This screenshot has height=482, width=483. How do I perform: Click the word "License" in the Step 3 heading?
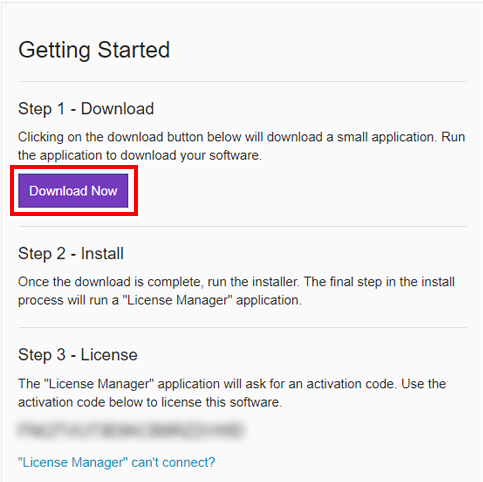[109, 355]
